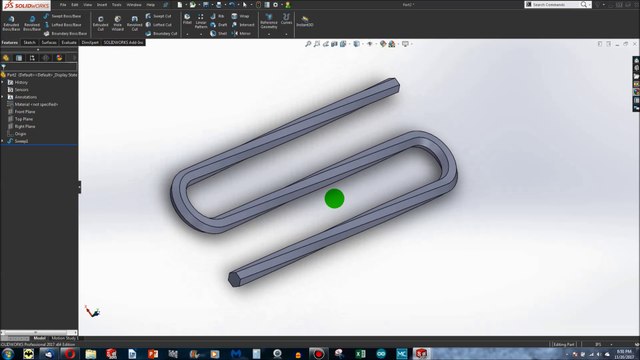Open the PropertyManager tab icon
The width and height of the screenshot is (640, 360).
(x=19, y=58)
